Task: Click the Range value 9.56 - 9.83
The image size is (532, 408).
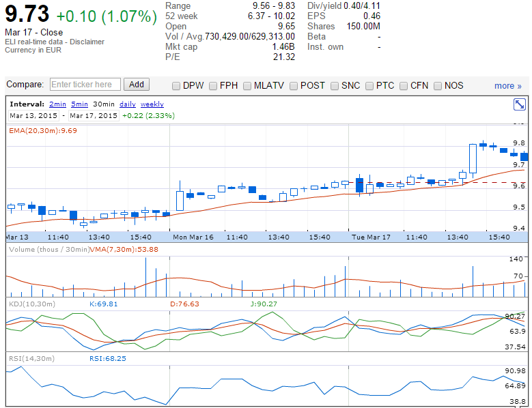Action: coord(274,6)
